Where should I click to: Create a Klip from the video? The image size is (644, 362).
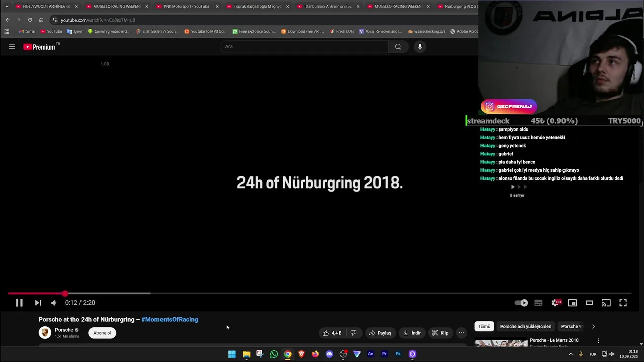(440, 333)
